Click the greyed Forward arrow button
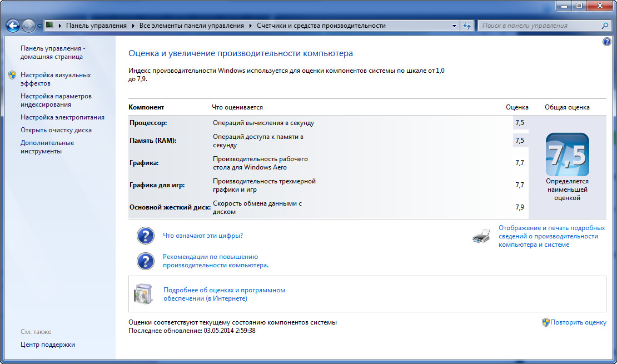Image resolution: width=617 pixels, height=364 pixels. (28, 26)
